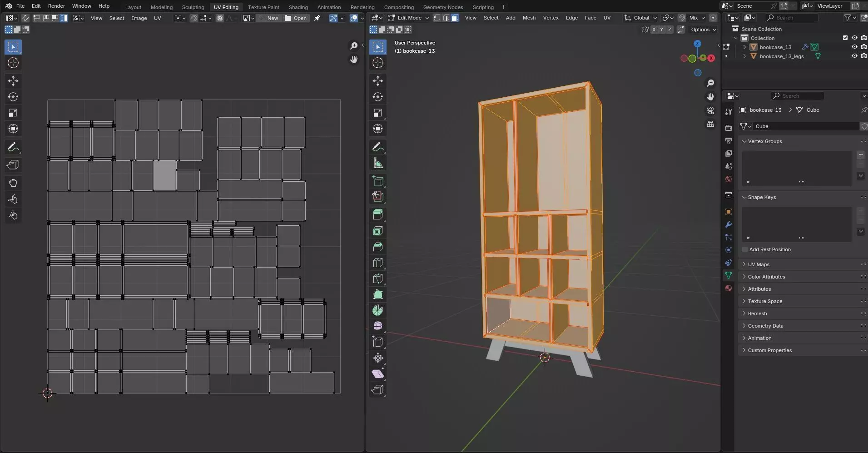The height and width of the screenshot is (453, 868).
Task: Select the Rotate tool in the 3D viewport toolbar
Action: pyautogui.click(x=378, y=97)
